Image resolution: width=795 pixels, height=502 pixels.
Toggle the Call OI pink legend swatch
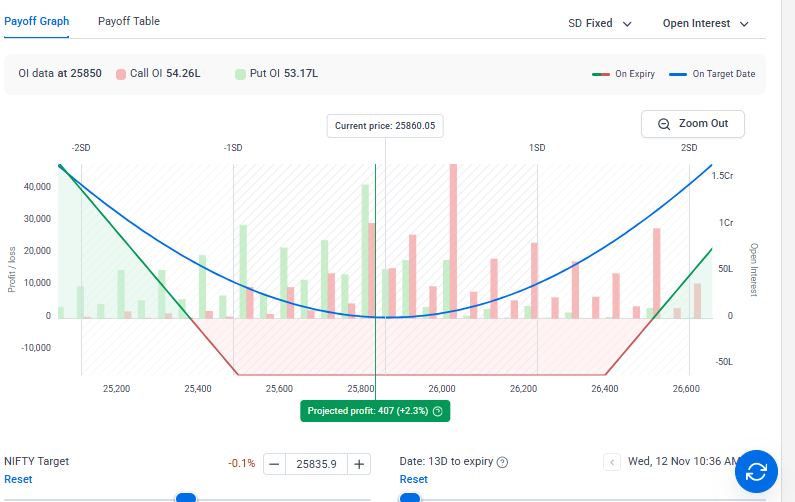(x=121, y=74)
